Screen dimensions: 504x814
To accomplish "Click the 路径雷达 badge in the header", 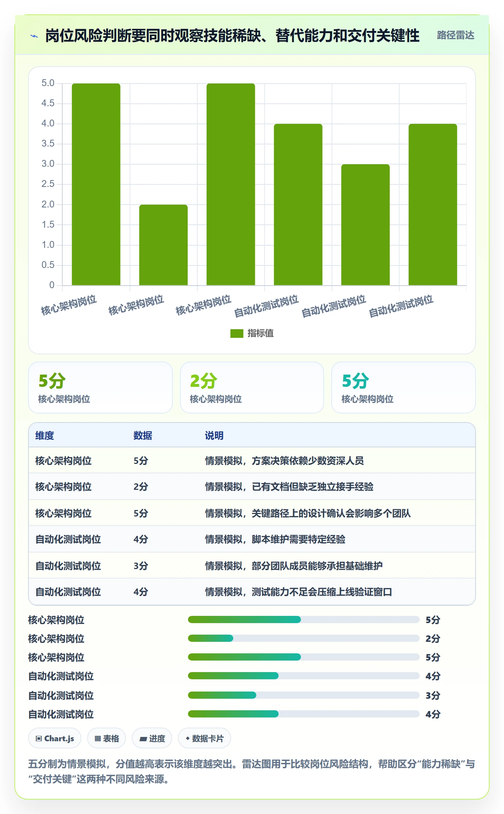I will pyautogui.click(x=455, y=35).
